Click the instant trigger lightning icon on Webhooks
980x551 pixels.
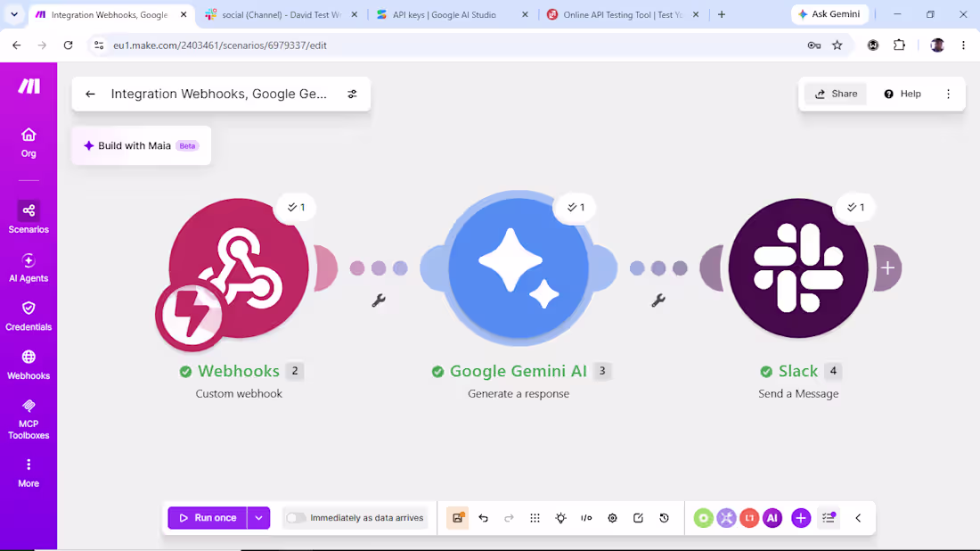[191, 316]
